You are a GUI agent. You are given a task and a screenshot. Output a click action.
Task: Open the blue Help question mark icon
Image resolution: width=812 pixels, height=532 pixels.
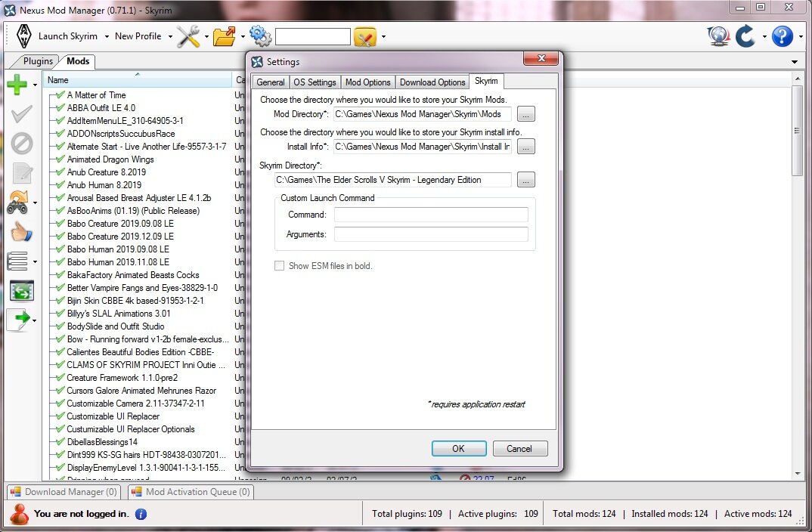coord(782,36)
